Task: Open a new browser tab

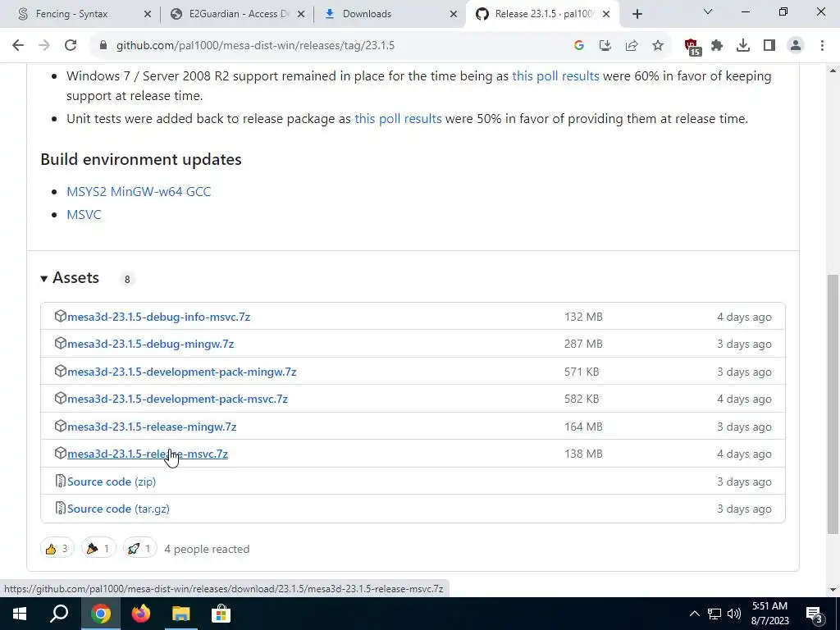Action: (637, 15)
